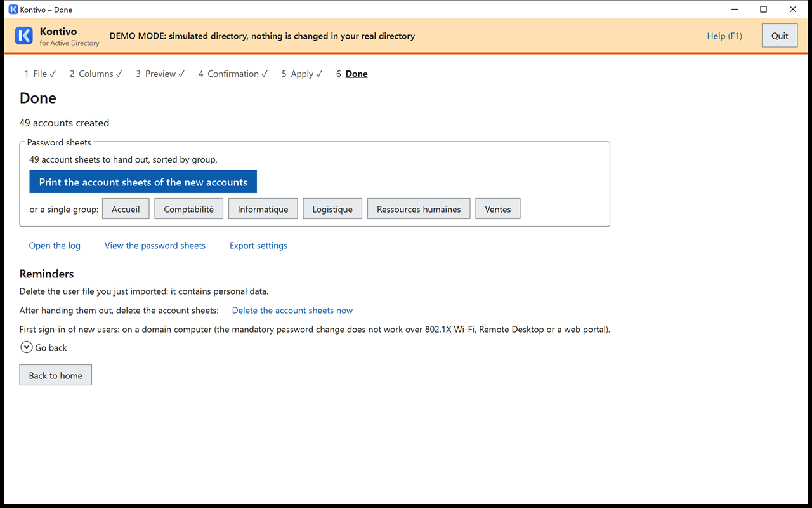Click the 'Delete the user file' reminder
The height and width of the screenshot is (508, 812).
tap(144, 291)
